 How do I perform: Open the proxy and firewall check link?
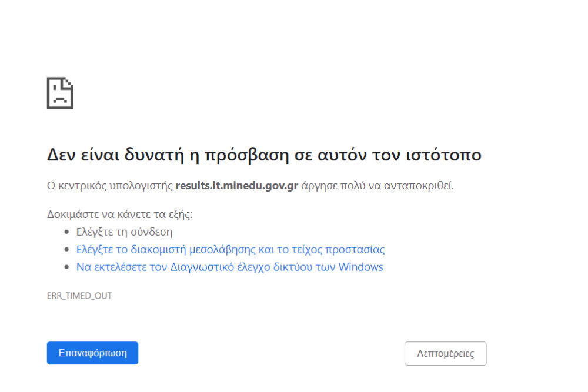click(230, 249)
